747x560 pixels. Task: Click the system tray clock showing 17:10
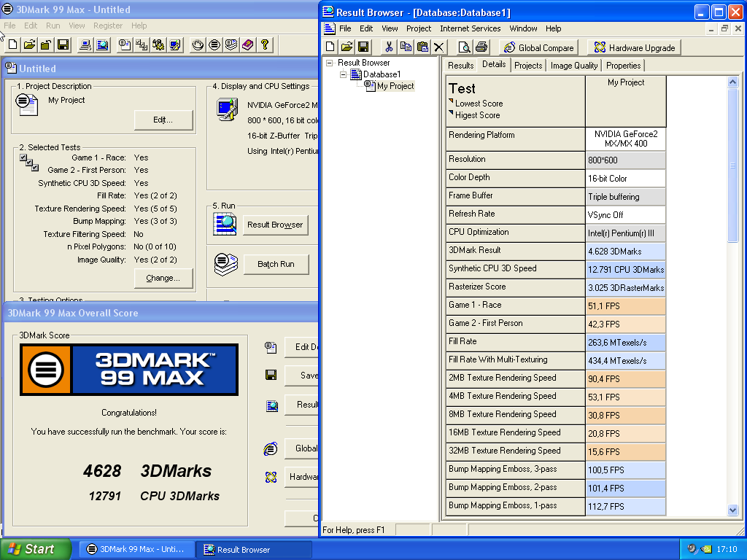click(x=727, y=549)
